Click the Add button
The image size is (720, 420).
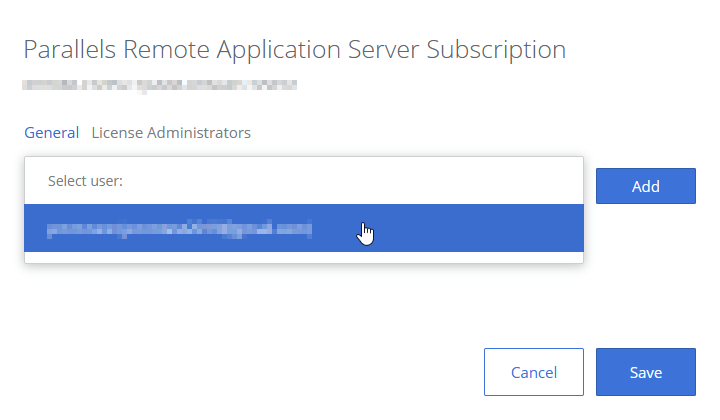(x=645, y=186)
